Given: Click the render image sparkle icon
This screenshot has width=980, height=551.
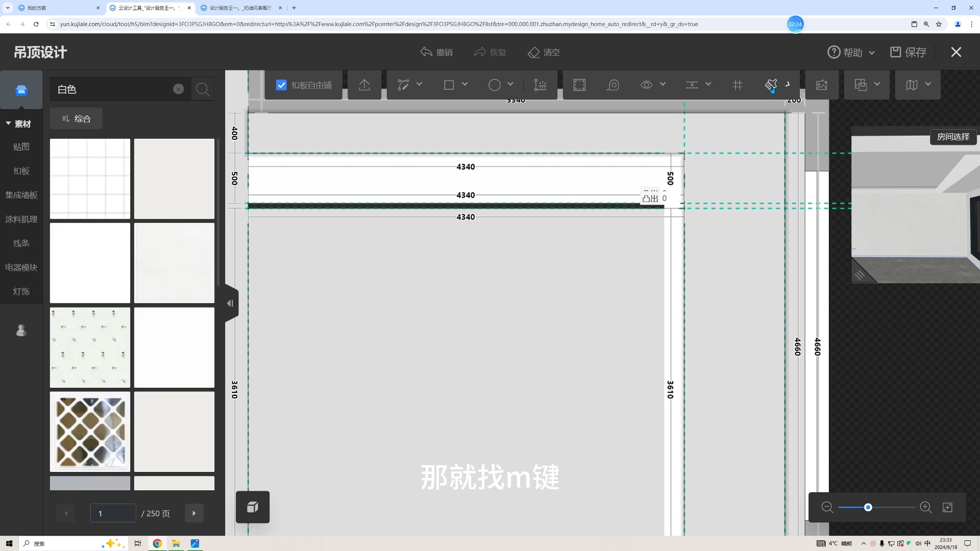Looking at the screenshot, I should (821, 85).
